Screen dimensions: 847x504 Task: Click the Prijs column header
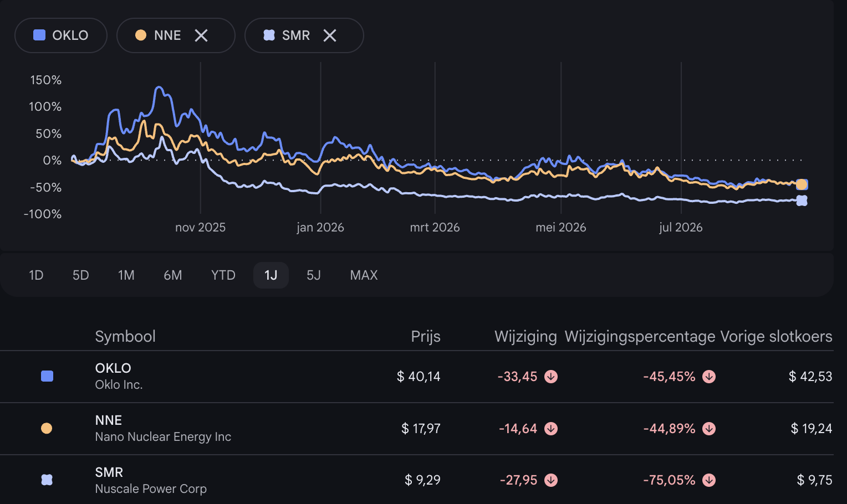tap(426, 337)
